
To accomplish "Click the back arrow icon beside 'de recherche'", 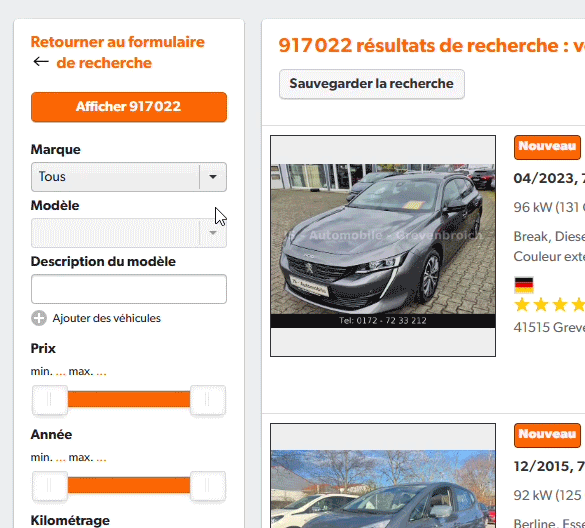I will tap(41, 62).
